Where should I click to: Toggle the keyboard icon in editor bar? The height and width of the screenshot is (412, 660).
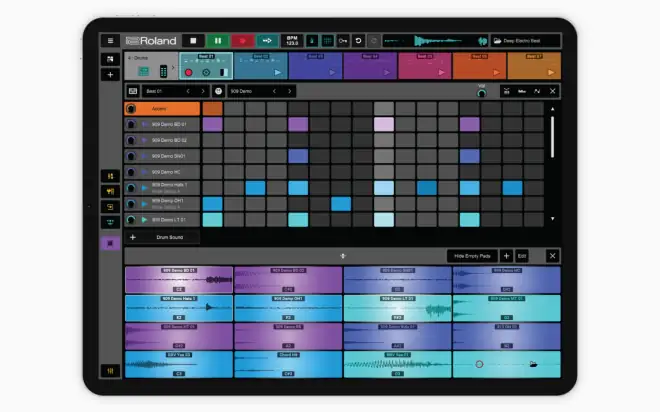point(133,91)
